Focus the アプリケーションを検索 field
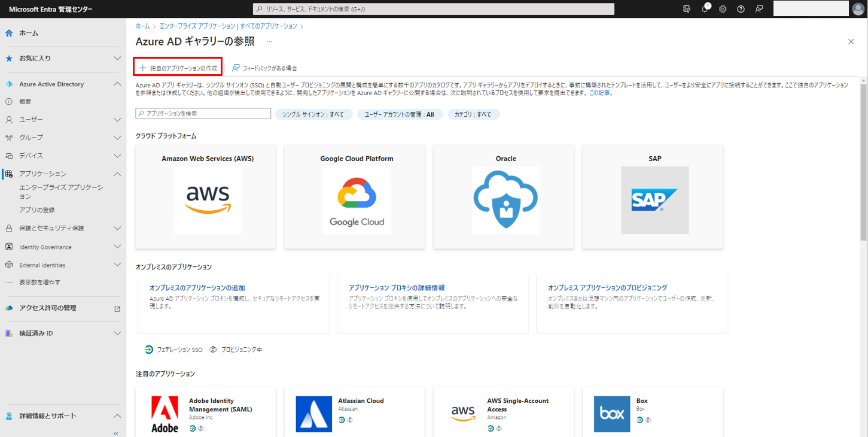The width and height of the screenshot is (868, 437). pyautogui.click(x=203, y=113)
